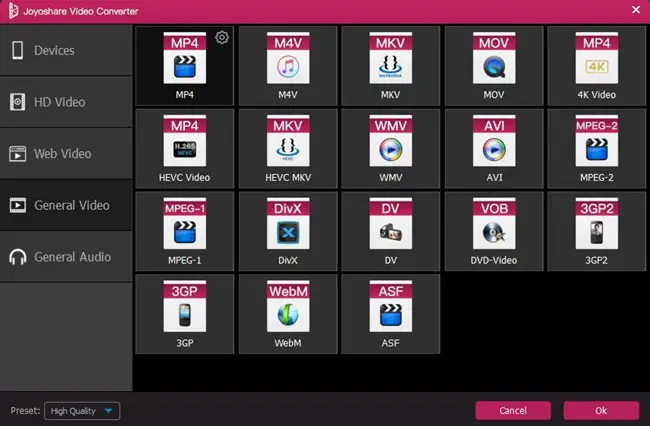The image size is (650, 426).
Task: Open the Preset High Quality dropdown
Action: click(82, 411)
